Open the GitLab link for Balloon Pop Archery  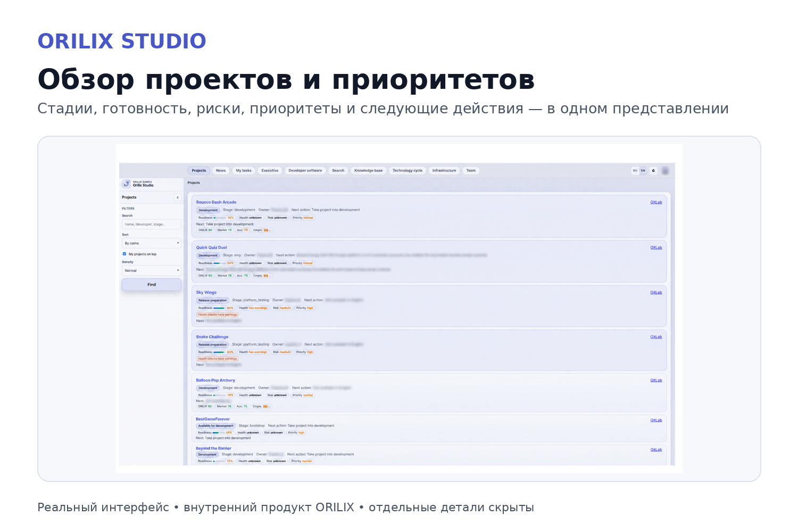(x=656, y=380)
